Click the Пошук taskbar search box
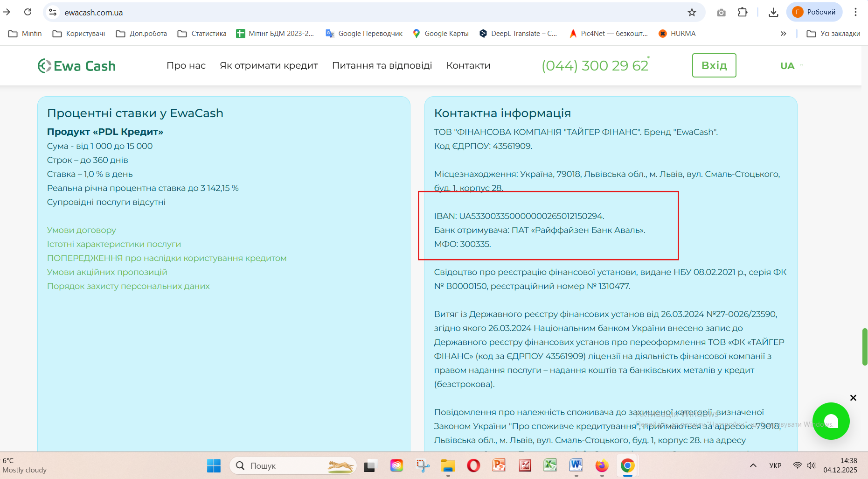The height and width of the screenshot is (479, 868). coord(293,465)
